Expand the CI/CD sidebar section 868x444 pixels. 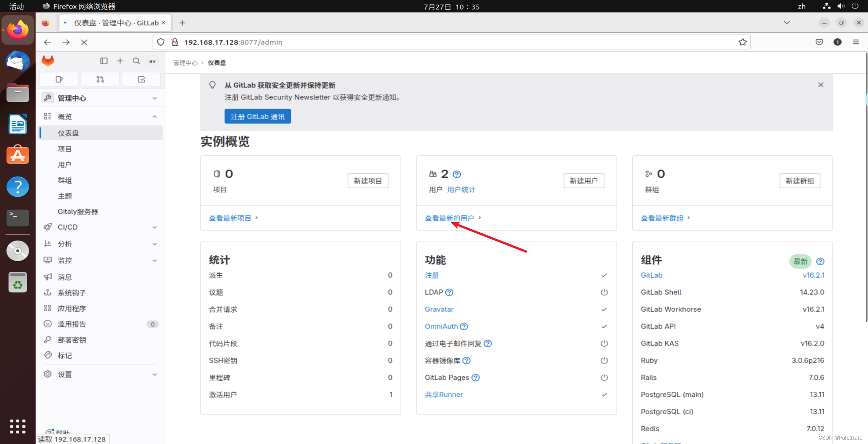pyautogui.click(x=100, y=227)
